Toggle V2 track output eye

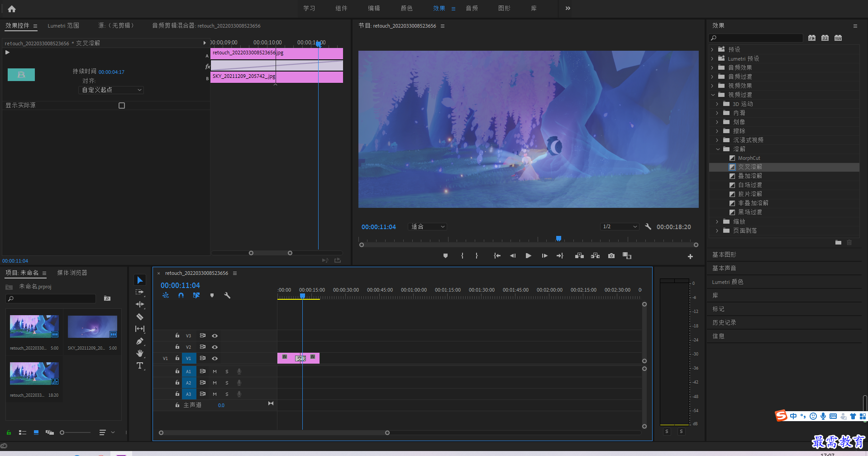click(215, 347)
